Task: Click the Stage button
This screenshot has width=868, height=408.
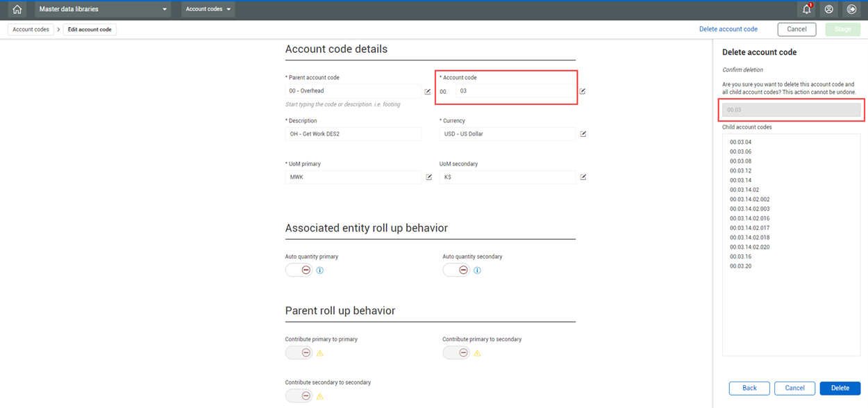Action: (842, 29)
